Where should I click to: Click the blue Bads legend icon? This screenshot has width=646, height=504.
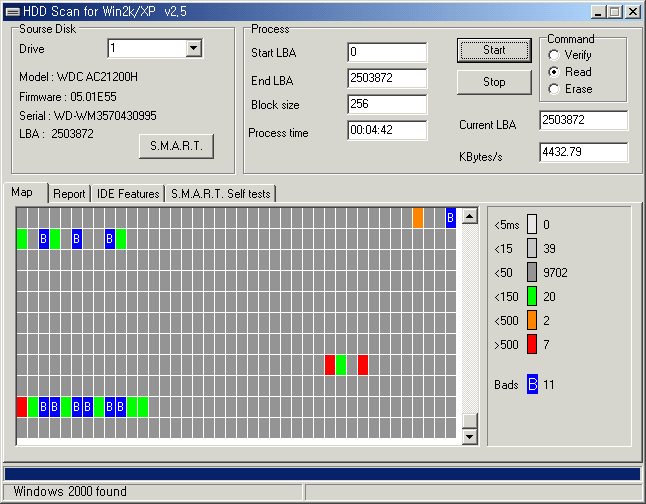(x=532, y=384)
